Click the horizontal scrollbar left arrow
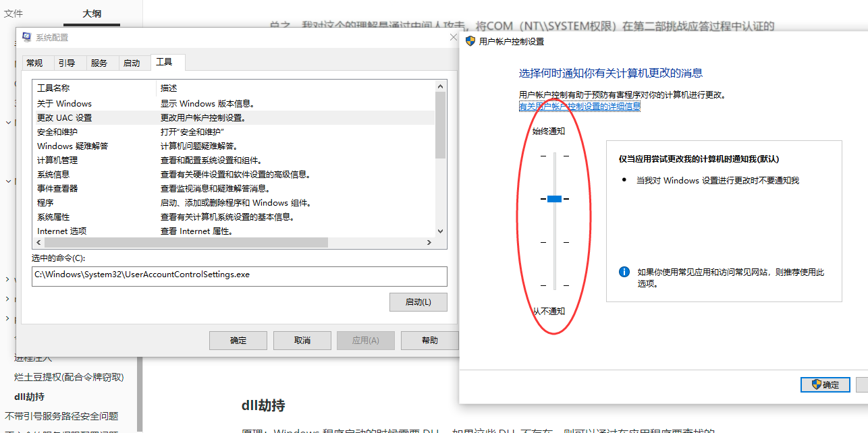868x433 pixels. pos(38,243)
